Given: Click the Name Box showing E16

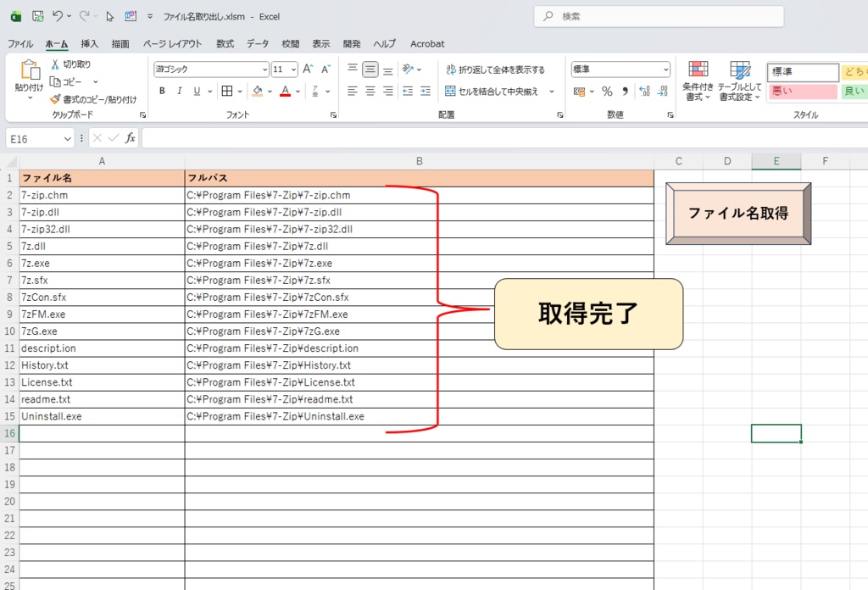Looking at the screenshot, I should (34, 137).
